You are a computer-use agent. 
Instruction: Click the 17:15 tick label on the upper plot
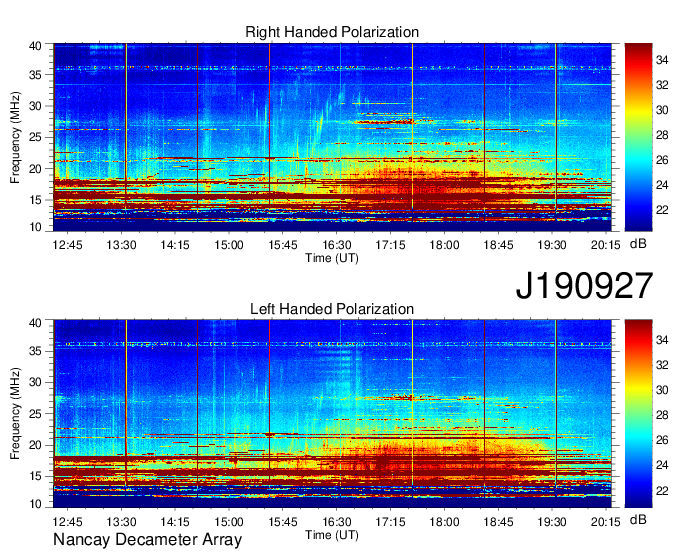[x=390, y=245]
